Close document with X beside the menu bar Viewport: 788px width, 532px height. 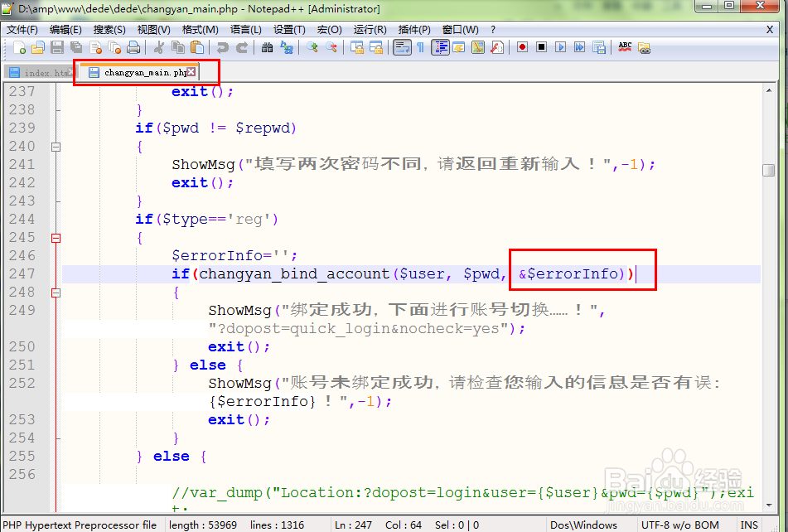770,30
